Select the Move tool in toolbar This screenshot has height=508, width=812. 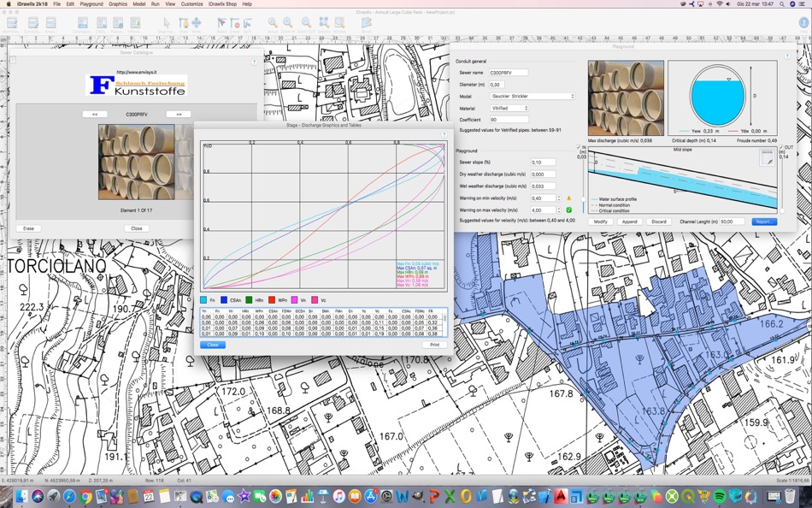(x=197, y=23)
